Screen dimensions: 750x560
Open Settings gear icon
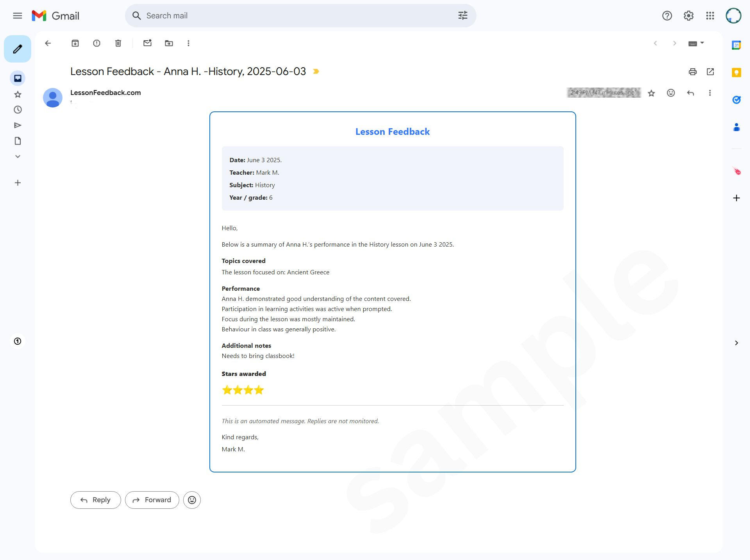click(688, 16)
